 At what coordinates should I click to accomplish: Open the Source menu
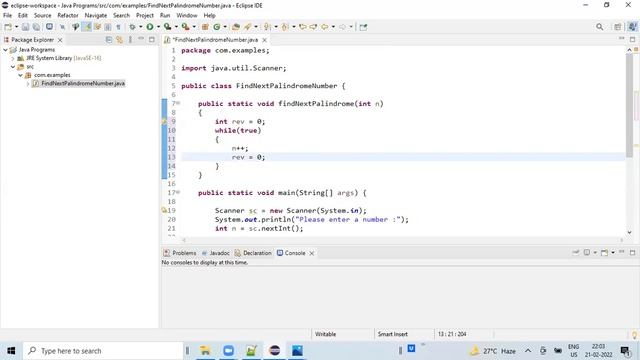(42, 16)
